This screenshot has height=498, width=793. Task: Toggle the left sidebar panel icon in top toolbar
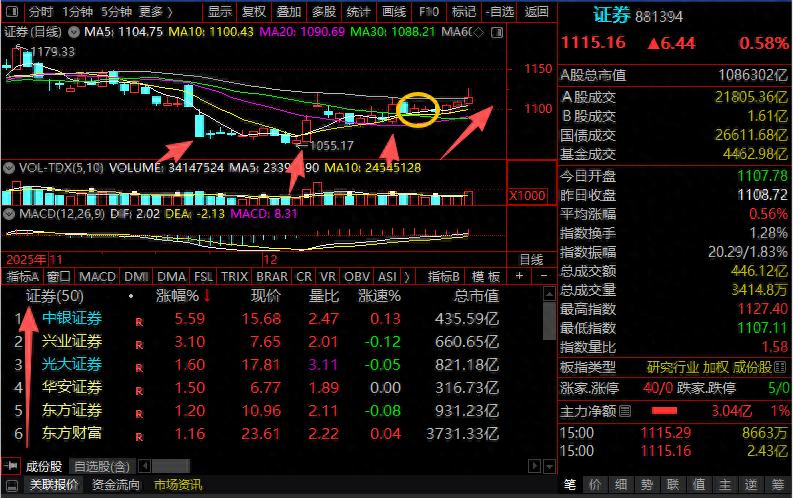pos(12,11)
